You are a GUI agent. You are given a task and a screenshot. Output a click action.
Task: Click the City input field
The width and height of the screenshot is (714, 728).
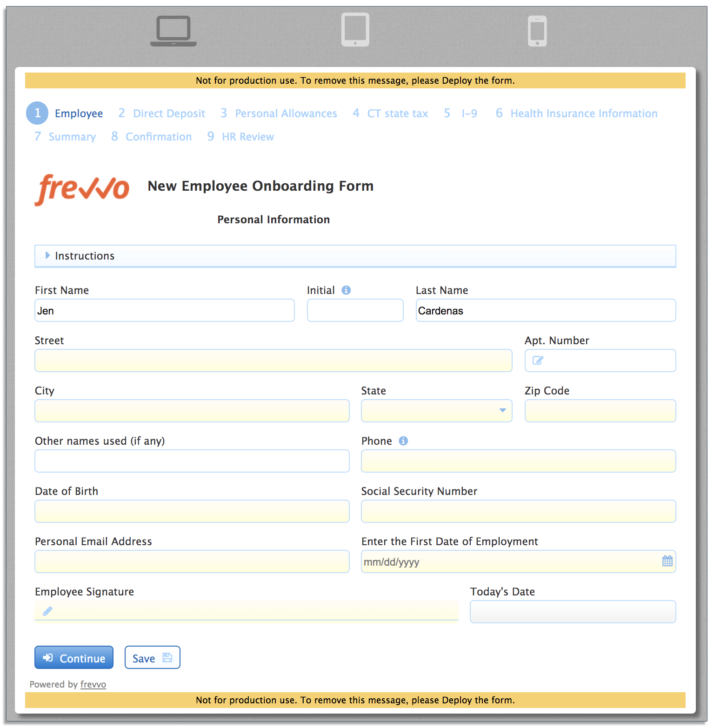(x=192, y=411)
